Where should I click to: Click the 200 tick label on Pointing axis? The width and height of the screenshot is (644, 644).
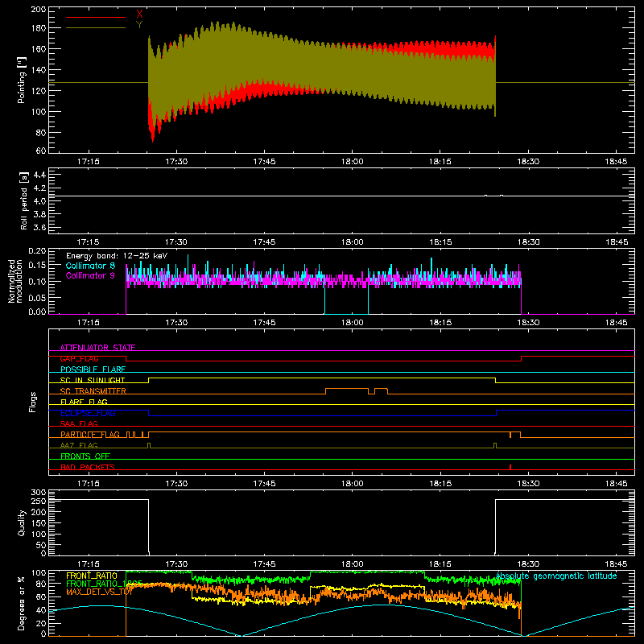39,9
